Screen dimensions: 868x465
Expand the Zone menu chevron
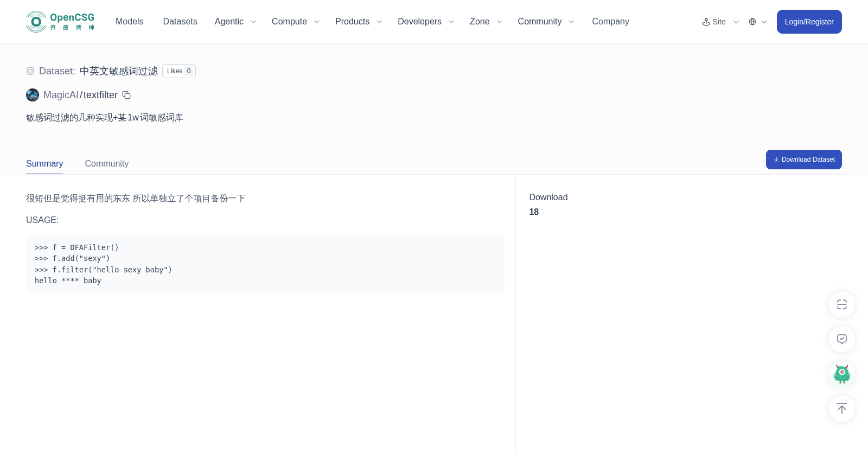[500, 22]
